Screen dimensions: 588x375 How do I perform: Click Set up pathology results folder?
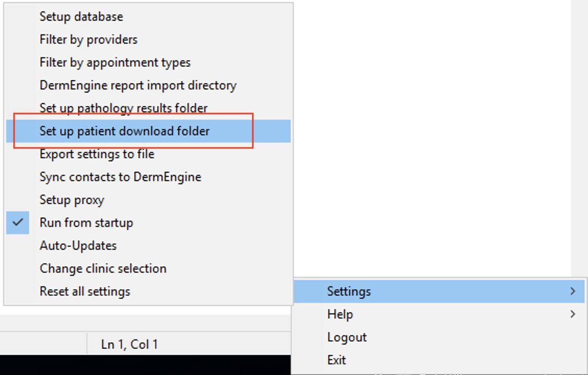point(124,108)
